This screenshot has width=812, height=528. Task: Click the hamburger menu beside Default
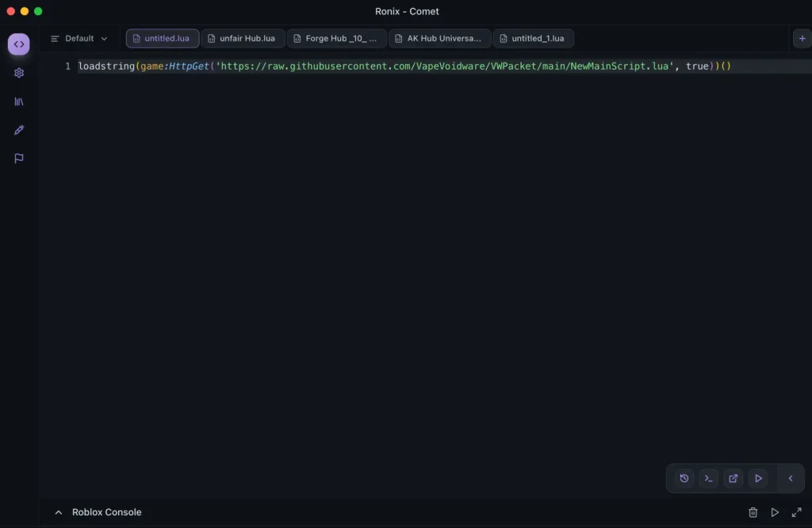coord(53,38)
